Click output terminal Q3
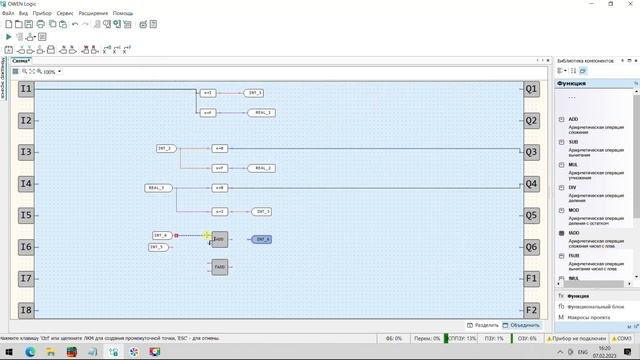This screenshot has width=640, height=360. tap(531, 152)
